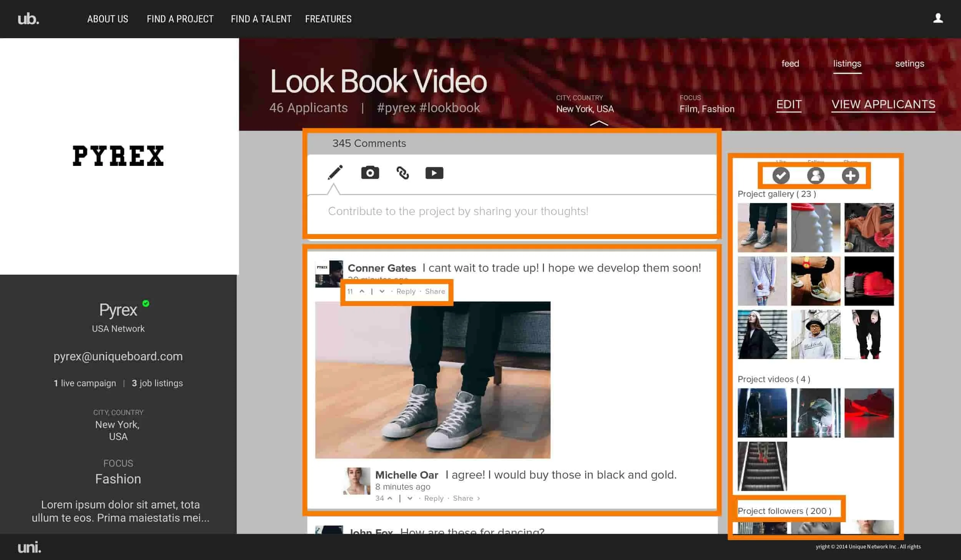Select the video post icon
Image resolution: width=961 pixels, height=560 pixels.
pyautogui.click(x=434, y=173)
